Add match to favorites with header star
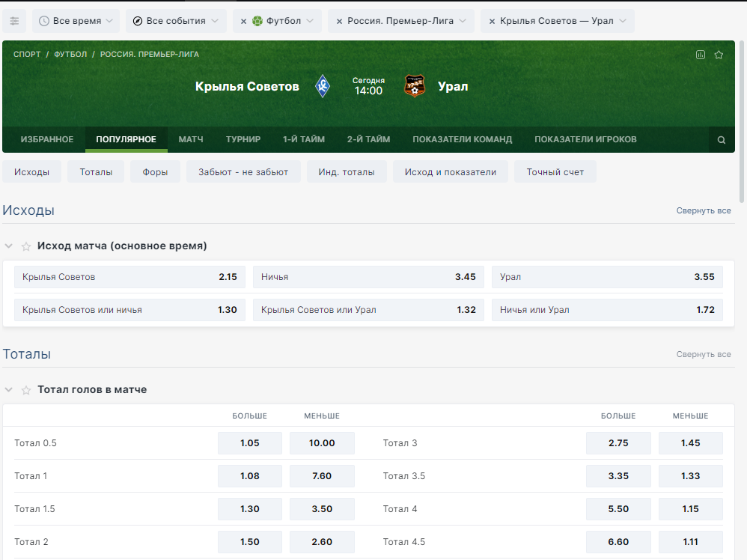Viewport: 747px width, 560px height. click(719, 55)
